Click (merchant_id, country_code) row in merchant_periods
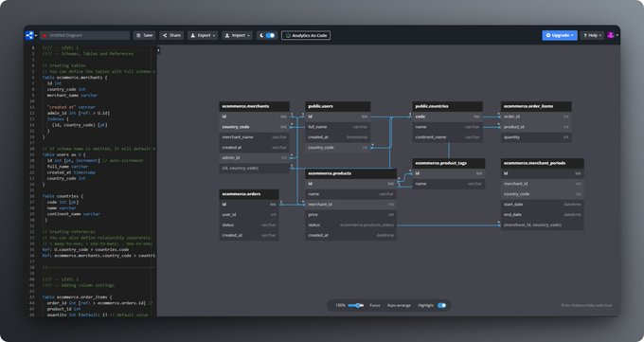 tap(542, 225)
